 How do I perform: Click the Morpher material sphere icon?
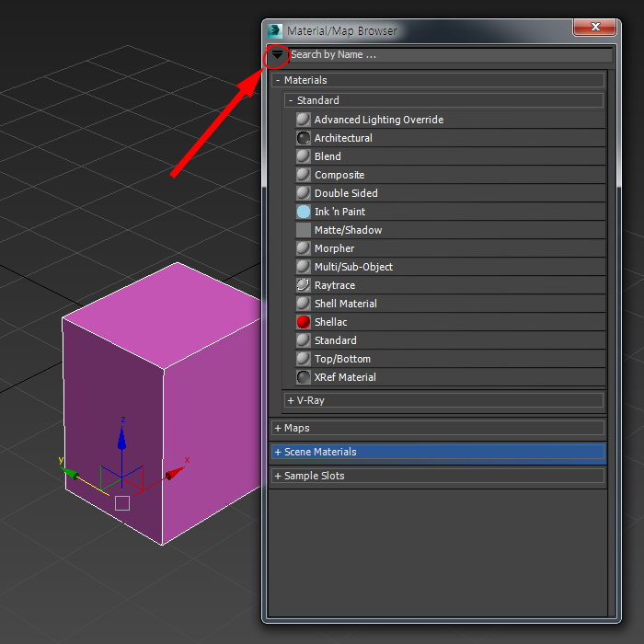303,248
